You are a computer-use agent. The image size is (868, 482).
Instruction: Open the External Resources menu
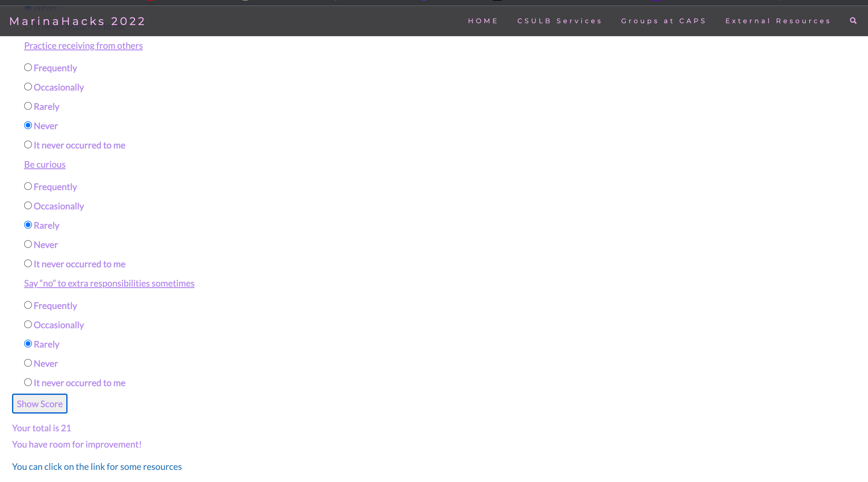click(x=778, y=21)
